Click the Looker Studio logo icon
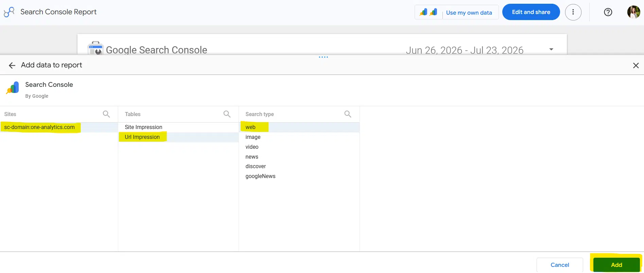This screenshot has width=644, height=273. pyautogui.click(x=9, y=12)
